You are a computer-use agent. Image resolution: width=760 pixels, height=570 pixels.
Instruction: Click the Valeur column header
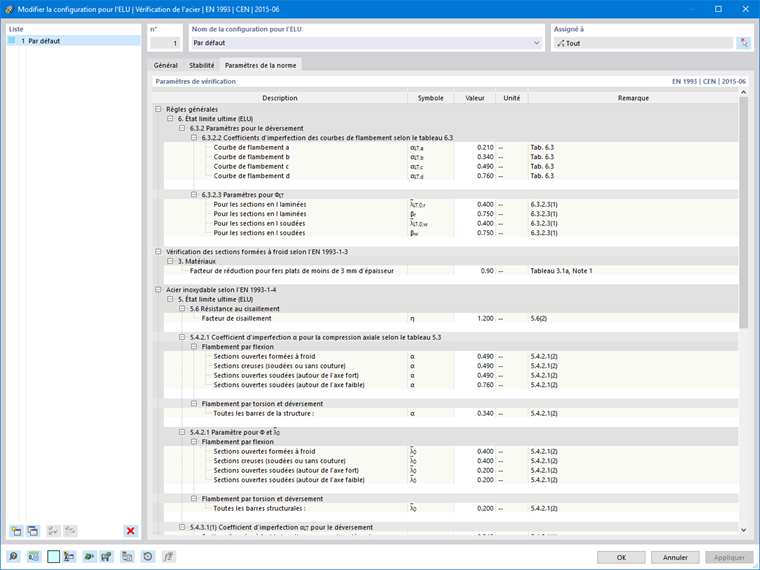point(475,98)
